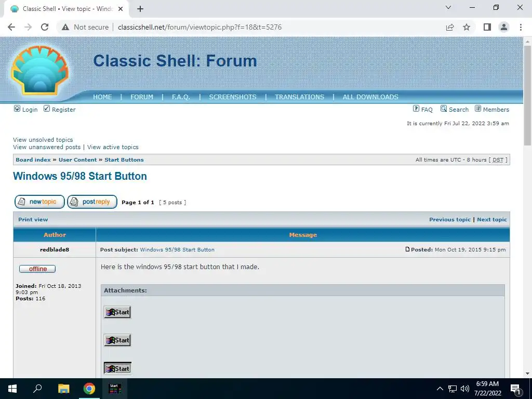The image size is (532, 399).
Task: Open the Windows Start menu on taskbar
Action: click(x=12, y=389)
